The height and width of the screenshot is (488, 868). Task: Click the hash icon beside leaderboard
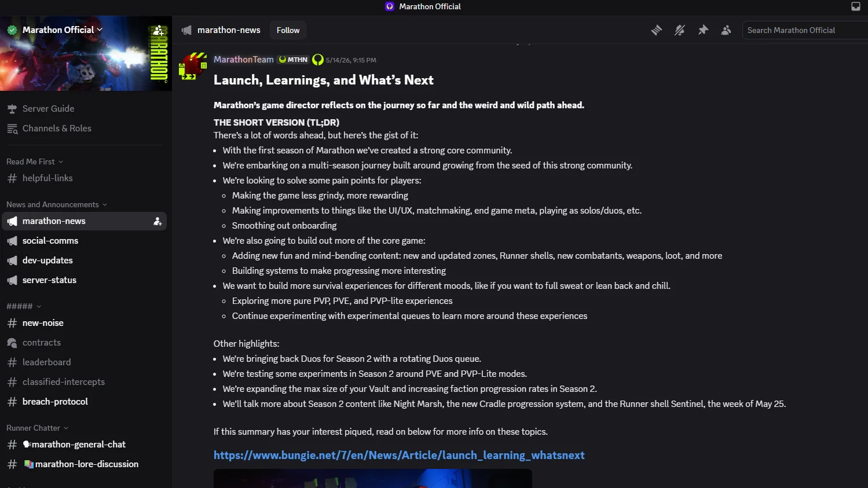coord(12,362)
